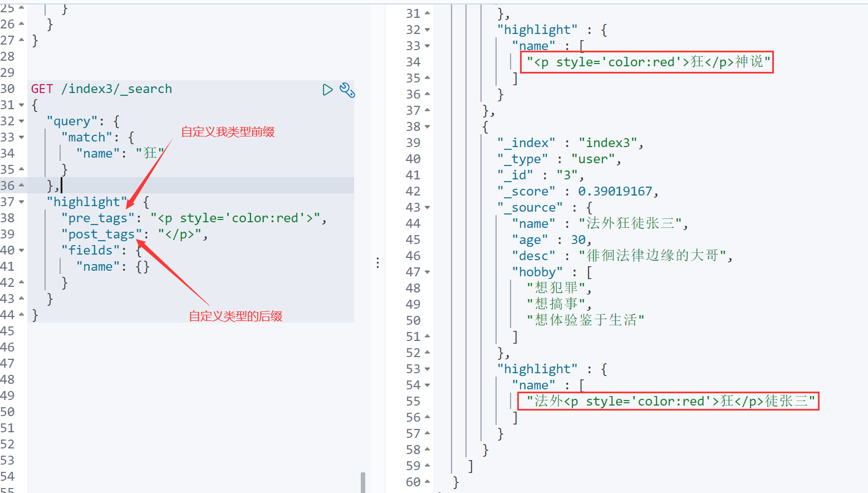Click the "hobby" key in output
Screen dimensions: 868x493
point(537,272)
